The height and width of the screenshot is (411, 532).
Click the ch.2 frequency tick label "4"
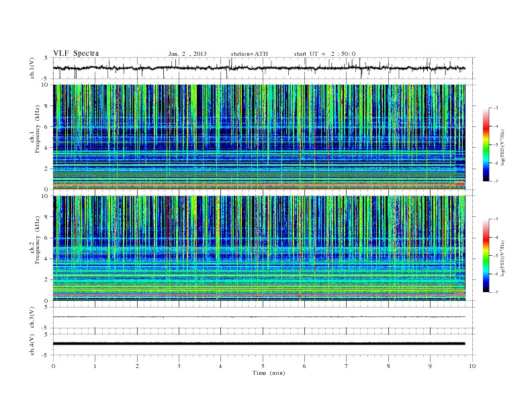[47, 259]
